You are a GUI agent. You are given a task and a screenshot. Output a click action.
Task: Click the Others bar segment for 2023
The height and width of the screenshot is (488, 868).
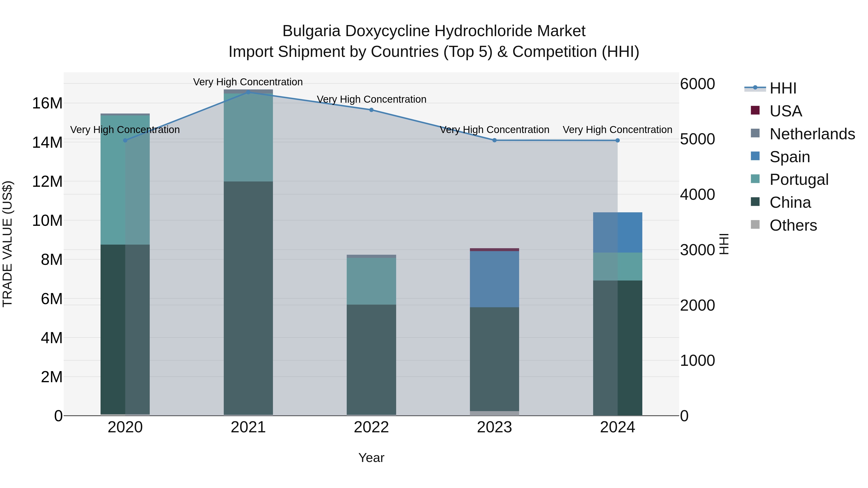click(x=495, y=413)
